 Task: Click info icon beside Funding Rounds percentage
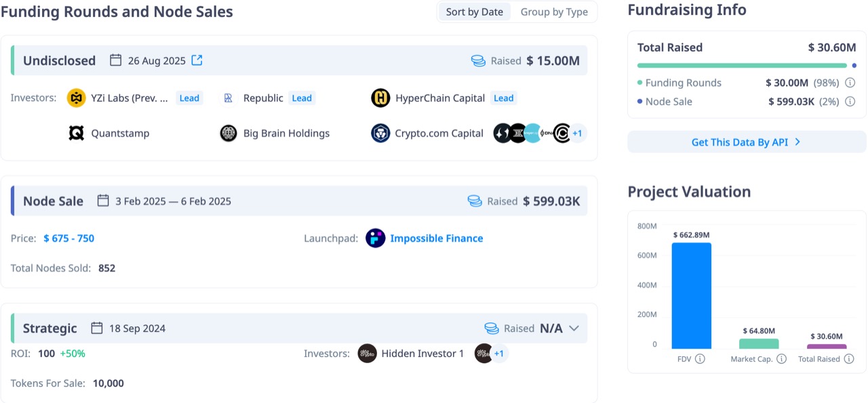(x=850, y=83)
